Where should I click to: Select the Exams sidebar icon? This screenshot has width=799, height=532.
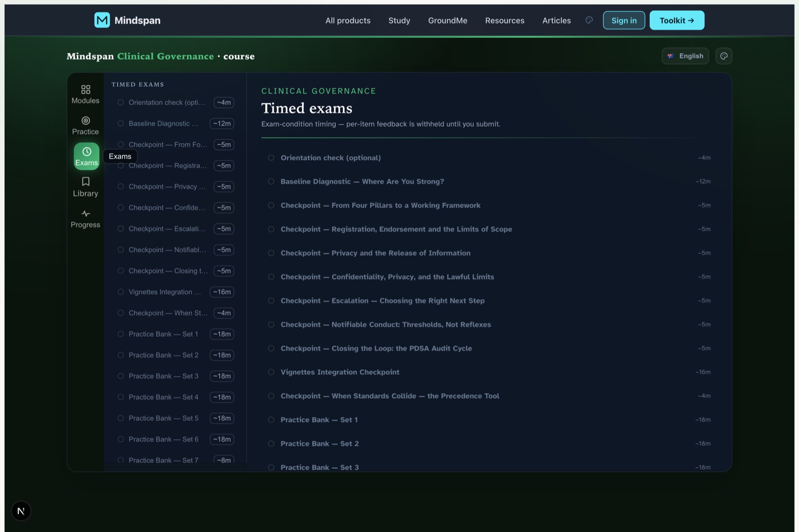(x=86, y=156)
